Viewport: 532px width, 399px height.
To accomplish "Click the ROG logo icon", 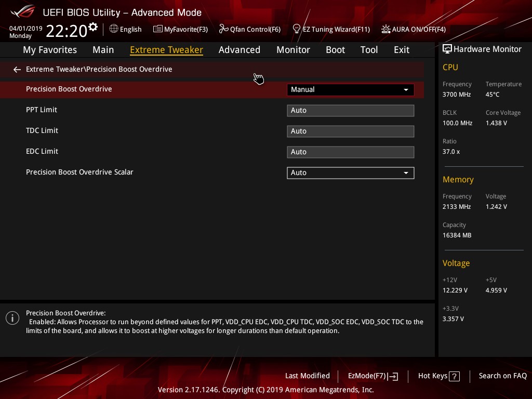I will pos(23,12).
